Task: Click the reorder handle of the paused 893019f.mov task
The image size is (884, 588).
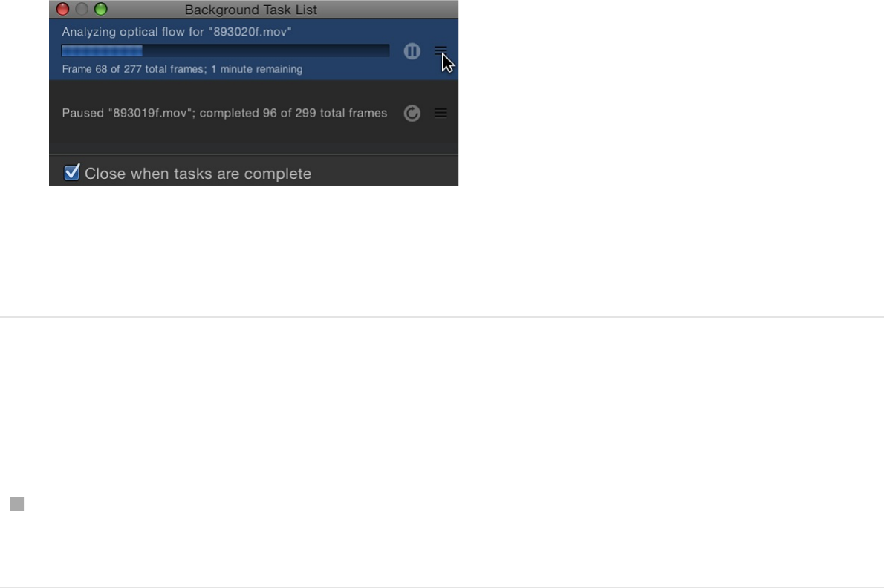Action: point(441,113)
